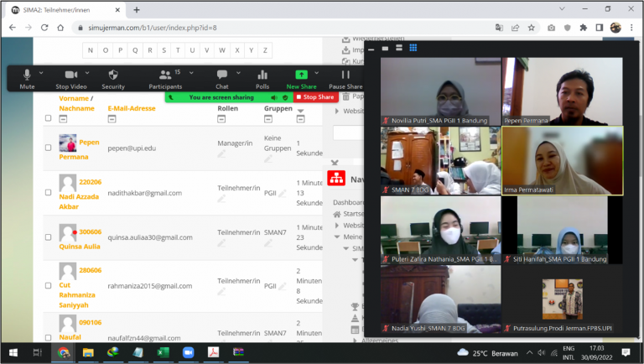
Task: Open the Chrome extensions puzzle icon
Action: click(x=584, y=28)
